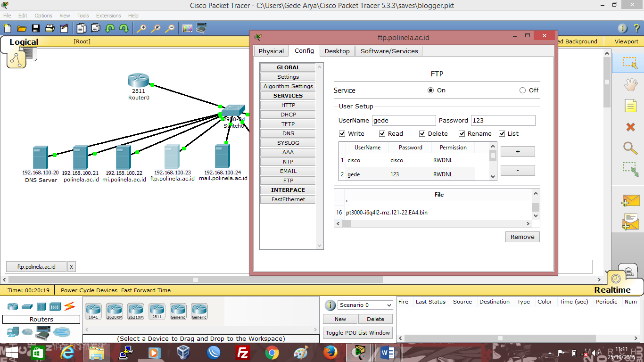Screen dimensions: 644x362
Task: Click into the Password field
Action: pos(504,121)
